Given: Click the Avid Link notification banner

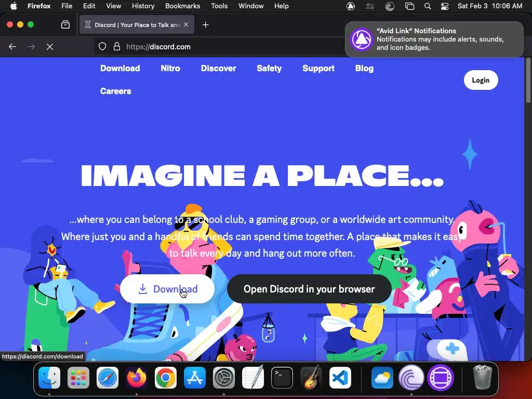Looking at the screenshot, I should (x=434, y=39).
